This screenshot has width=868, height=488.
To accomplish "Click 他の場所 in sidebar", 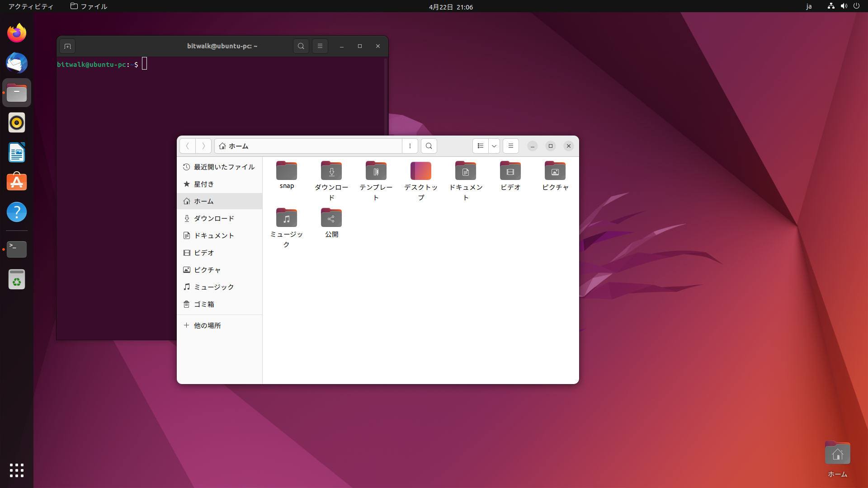I will coord(207,325).
